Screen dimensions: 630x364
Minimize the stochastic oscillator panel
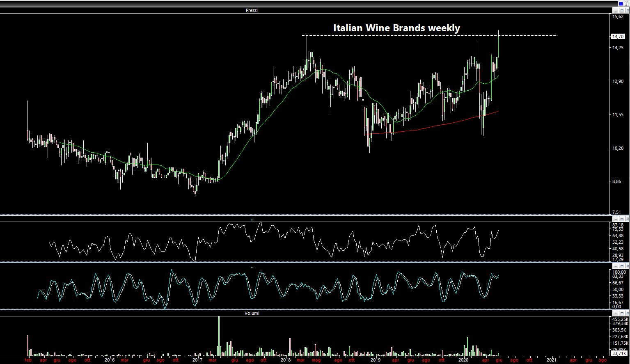coord(616,266)
